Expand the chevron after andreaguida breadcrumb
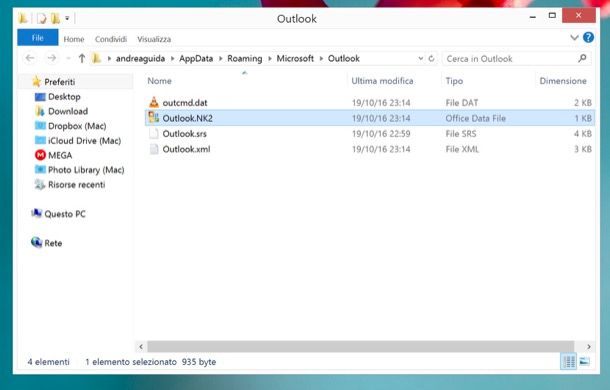The height and width of the screenshot is (390, 610). pos(172,59)
